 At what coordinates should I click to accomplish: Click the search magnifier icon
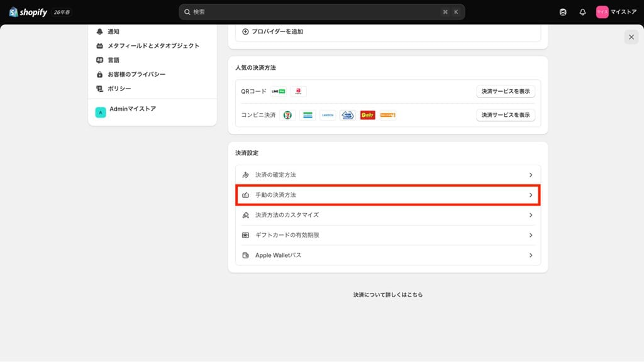pos(187,12)
